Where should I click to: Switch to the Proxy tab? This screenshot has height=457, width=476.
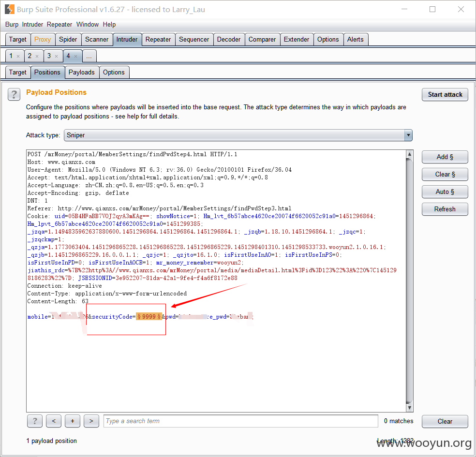(x=43, y=40)
